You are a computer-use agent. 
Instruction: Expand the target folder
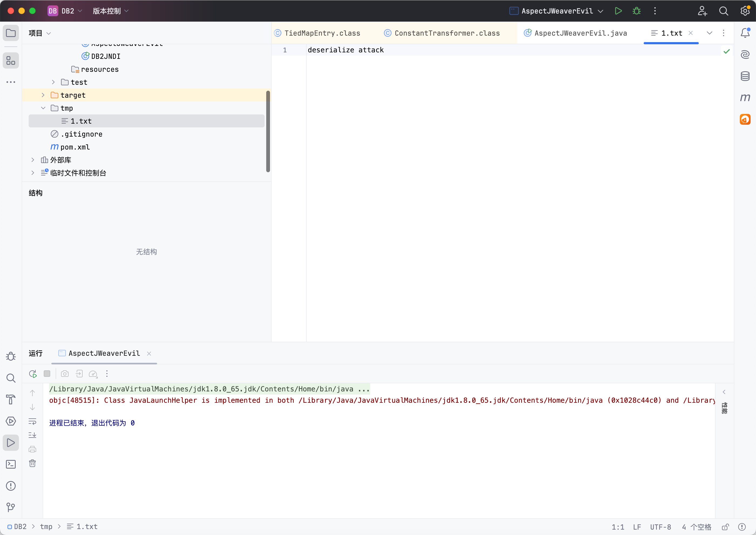tap(43, 95)
